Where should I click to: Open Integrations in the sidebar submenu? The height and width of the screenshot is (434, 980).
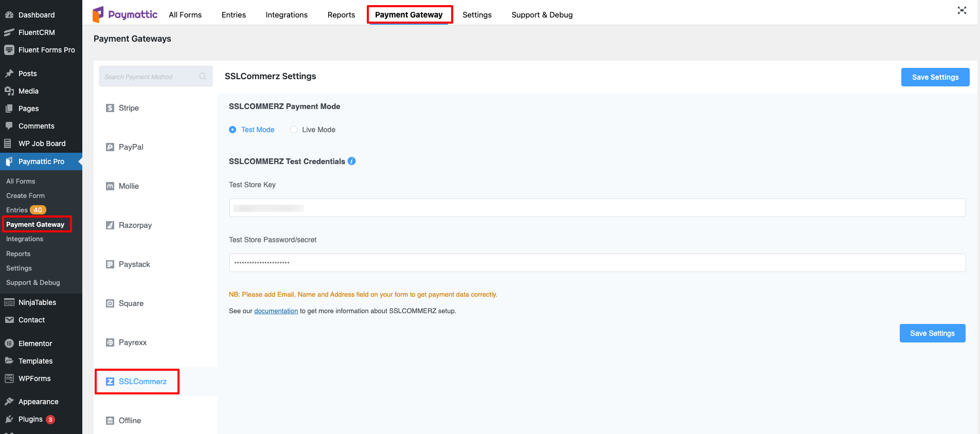25,239
